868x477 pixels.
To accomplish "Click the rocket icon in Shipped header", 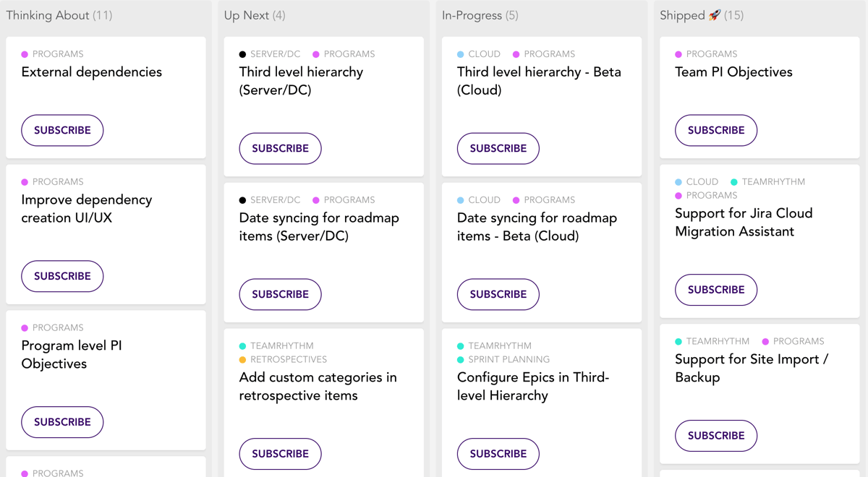I will [715, 15].
